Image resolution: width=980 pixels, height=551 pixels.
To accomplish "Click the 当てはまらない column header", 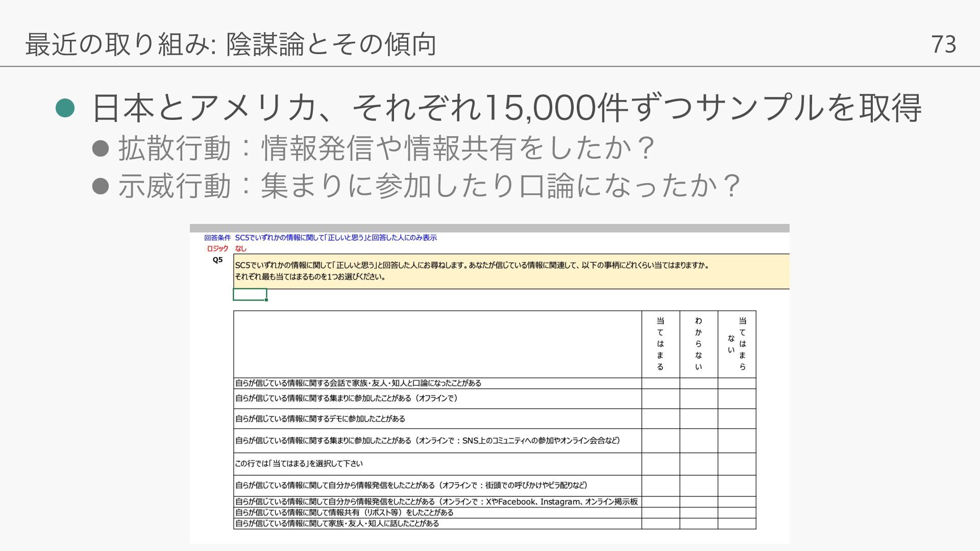I will pos(737,344).
